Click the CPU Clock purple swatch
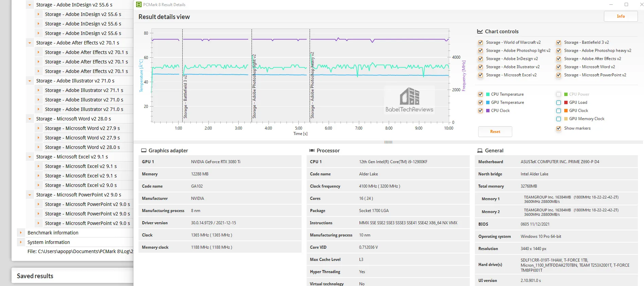Viewport: 644px width, 286px height. pos(488,111)
